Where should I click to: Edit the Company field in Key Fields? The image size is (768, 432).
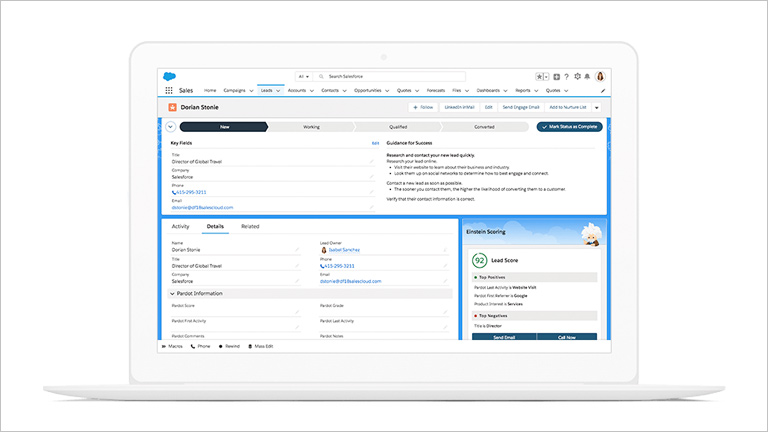(x=372, y=177)
